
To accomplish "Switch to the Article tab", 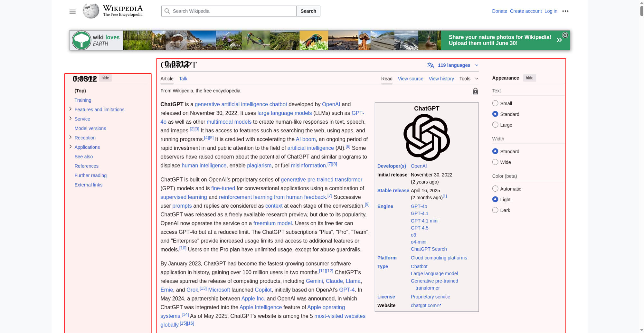I will coord(167,79).
